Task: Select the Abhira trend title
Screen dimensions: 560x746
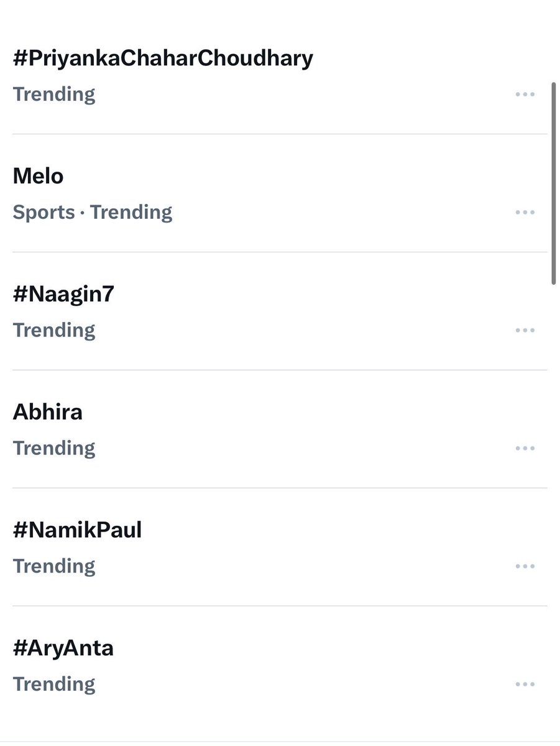Action: [x=47, y=412]
